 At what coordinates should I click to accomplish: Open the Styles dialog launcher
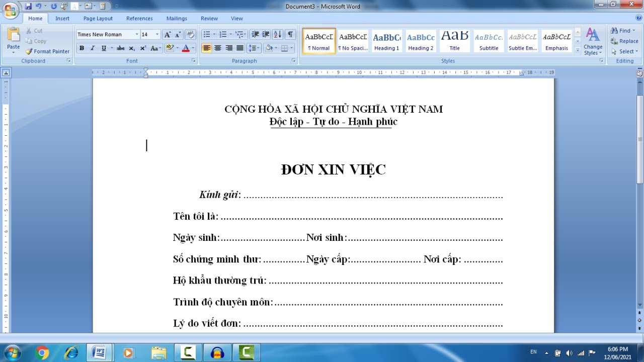(x=601, y=61)
